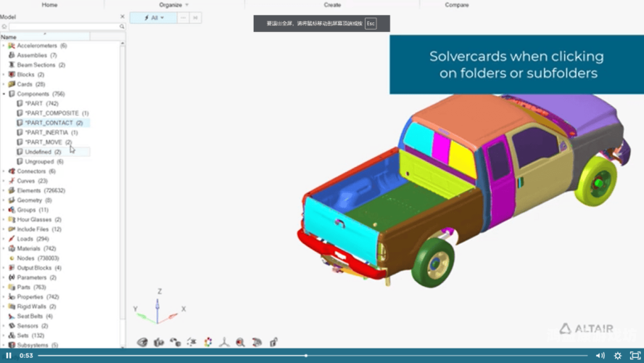Expand the Cards folder arrow
Viewport: 644px width, 363px height.
pyautogui.click(x=4, y=84)
